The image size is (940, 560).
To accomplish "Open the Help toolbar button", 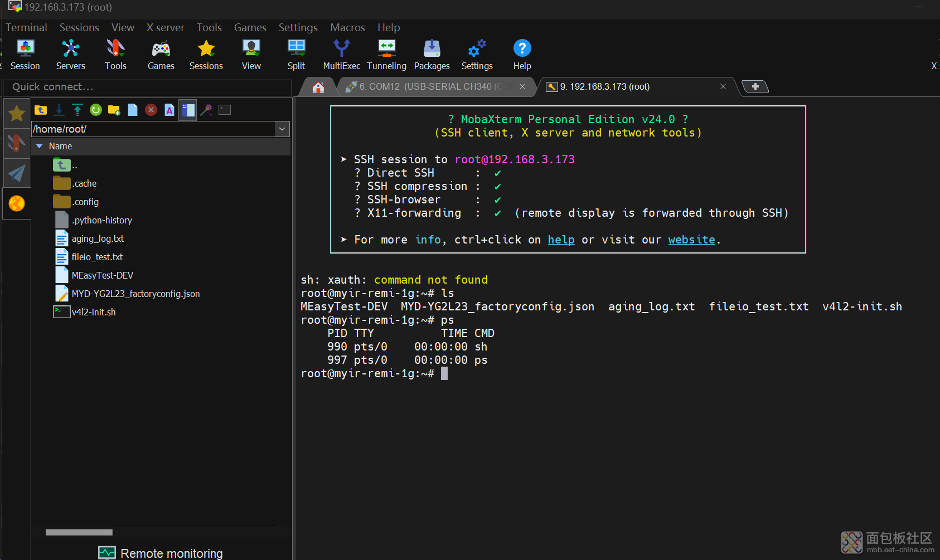I will (522, 55).
